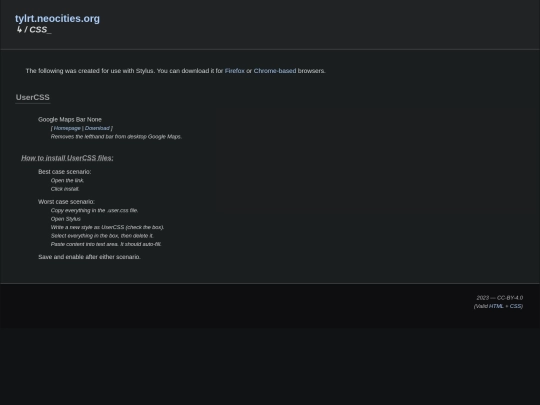Viewport: 540px width, 405px height.
Task: Click the 'Google Maps Bar None' title
Action: (x=70, y=120)
